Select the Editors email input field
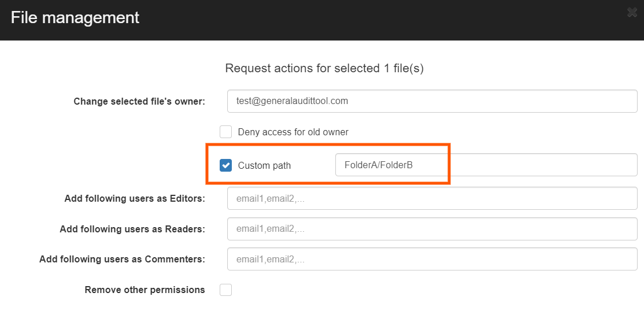 432,198
